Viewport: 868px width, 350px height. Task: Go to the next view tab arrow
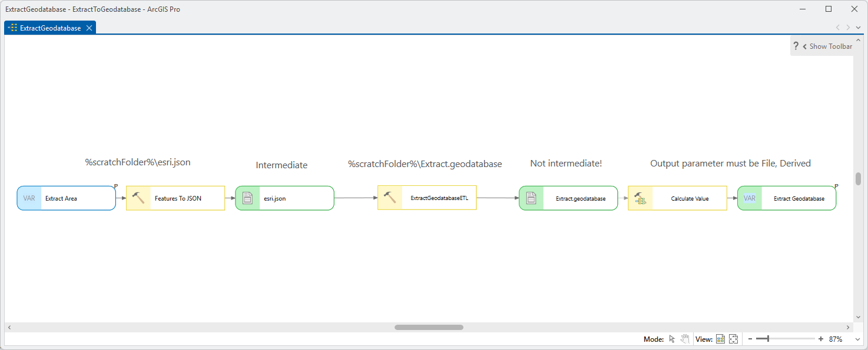(848, 28)
